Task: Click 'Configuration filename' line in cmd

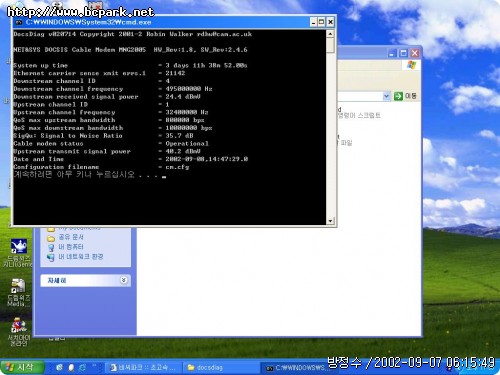Action: (101, 167)
